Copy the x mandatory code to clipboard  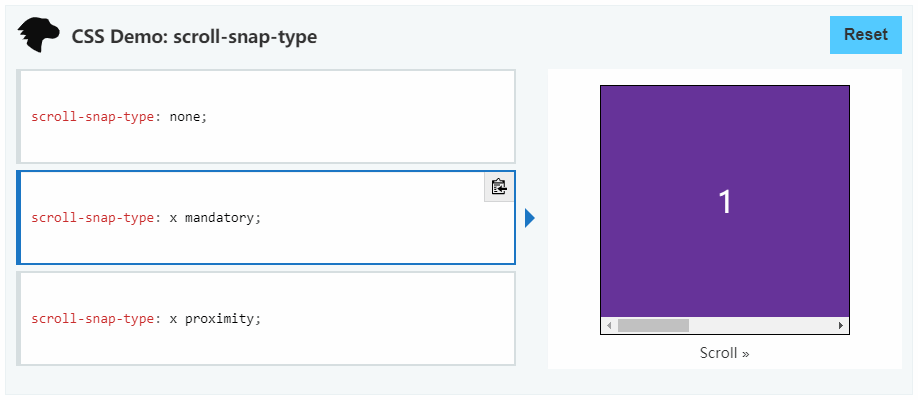click(x=499, y=187)
